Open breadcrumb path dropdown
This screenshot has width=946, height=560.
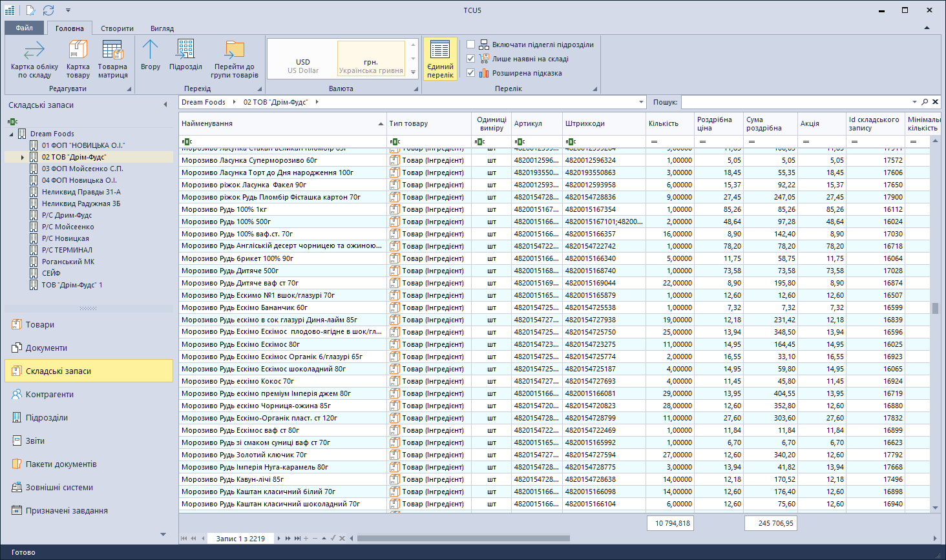coord(641,102)
